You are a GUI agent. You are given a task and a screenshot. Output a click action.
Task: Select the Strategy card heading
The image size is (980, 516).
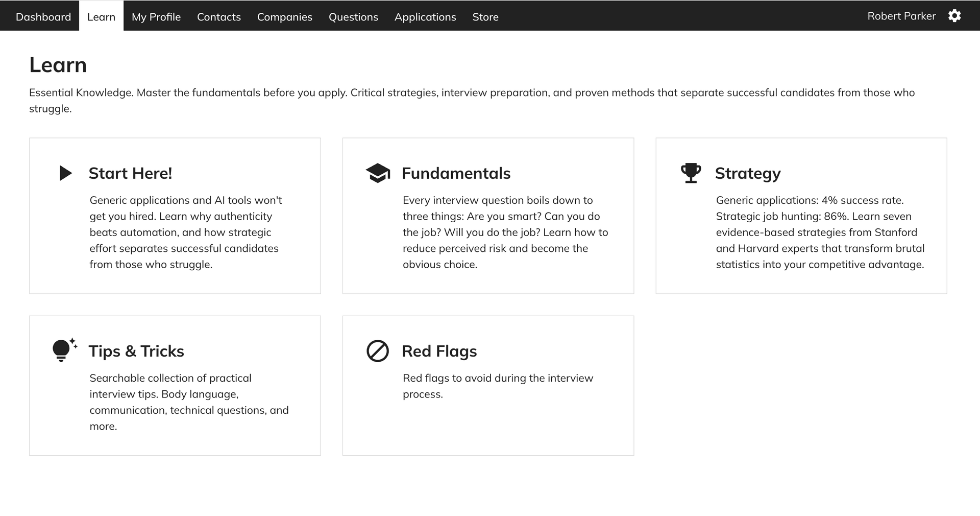[x=747, y=173]
